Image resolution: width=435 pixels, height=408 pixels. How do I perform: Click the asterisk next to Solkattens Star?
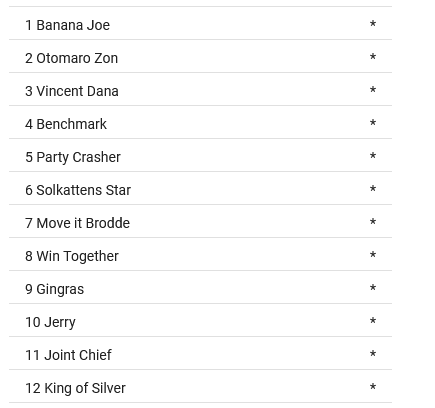click(373, 189)
